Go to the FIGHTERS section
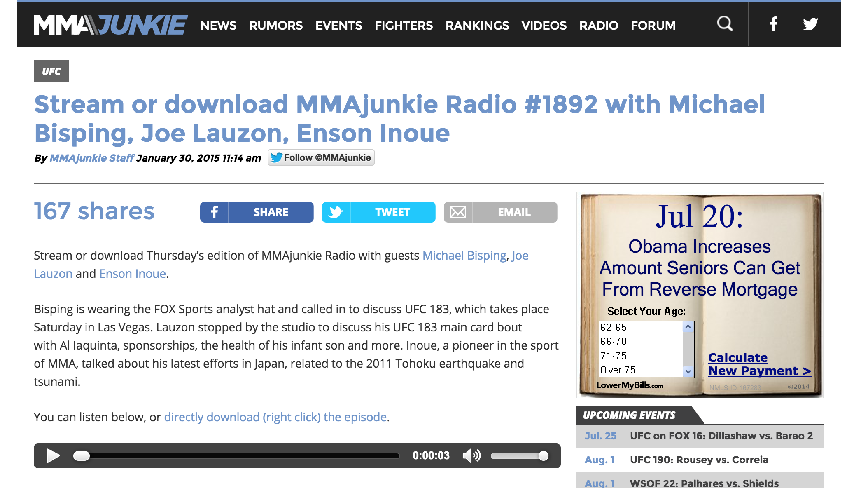Viewport: 868px width, 488px height. tap(404, 26)
